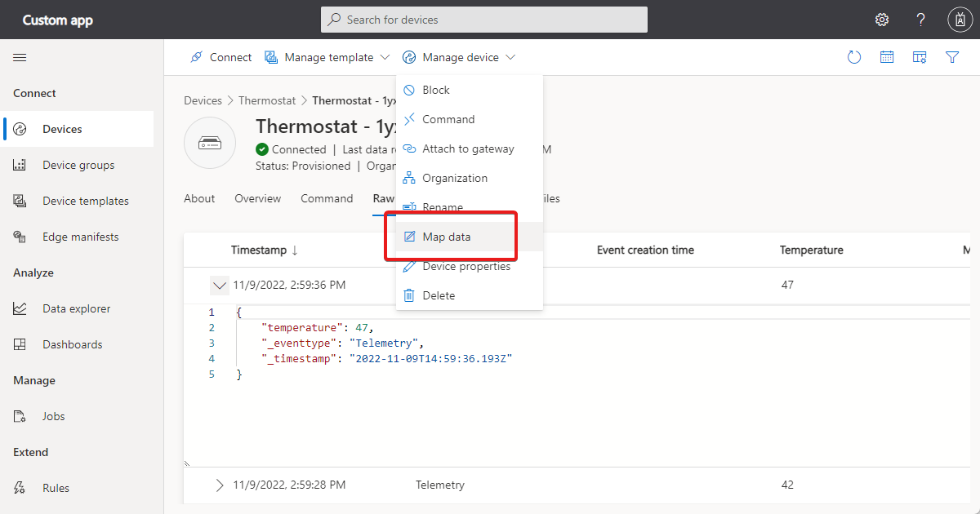The height and width of the screenshot is (514, 980).
Task: Open the calendar time range icon
Action: [x=887, y=57]
